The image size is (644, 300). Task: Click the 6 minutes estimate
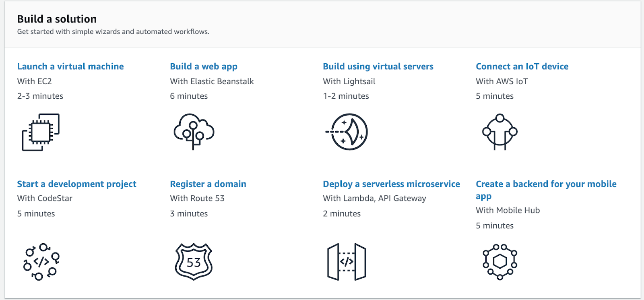pos(189,96)
